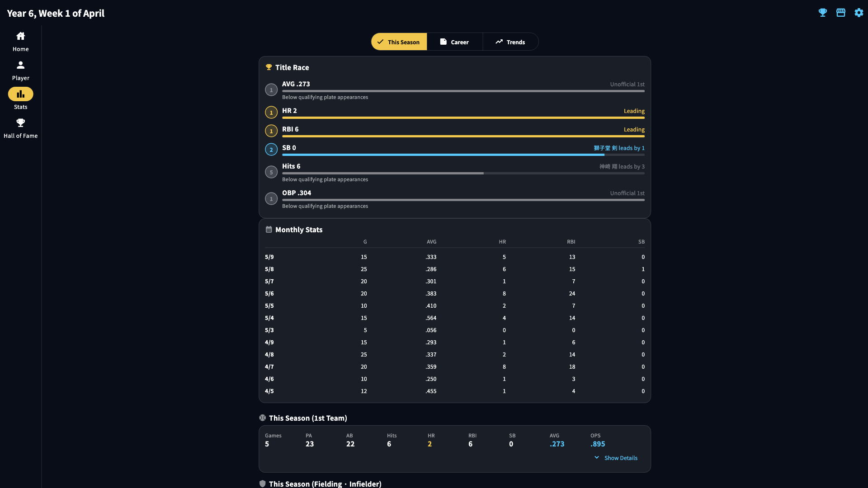Switch to Trends tab
868x488 pixels.
click(510, 42)
